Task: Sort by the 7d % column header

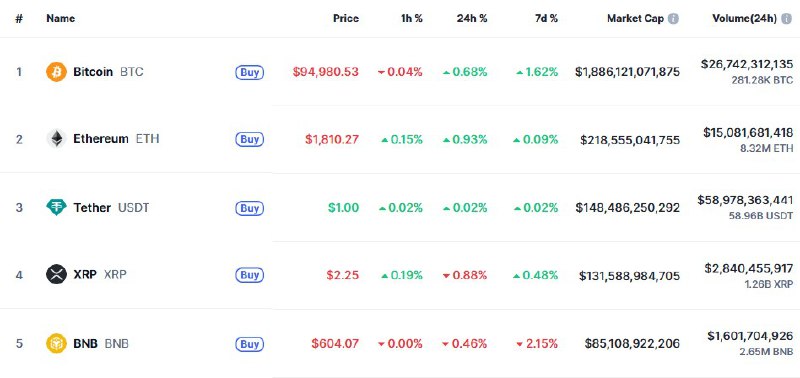Action: (x=546, y=18)
